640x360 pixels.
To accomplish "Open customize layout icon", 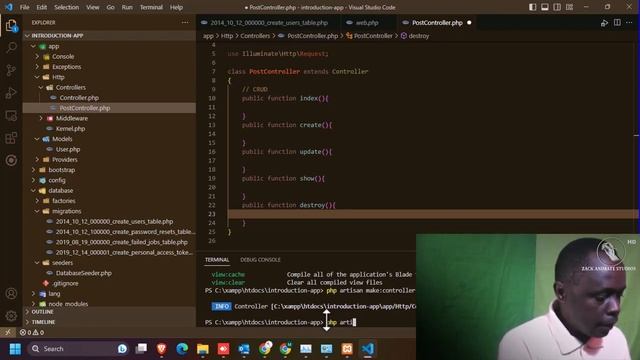I will click(569, 7).
